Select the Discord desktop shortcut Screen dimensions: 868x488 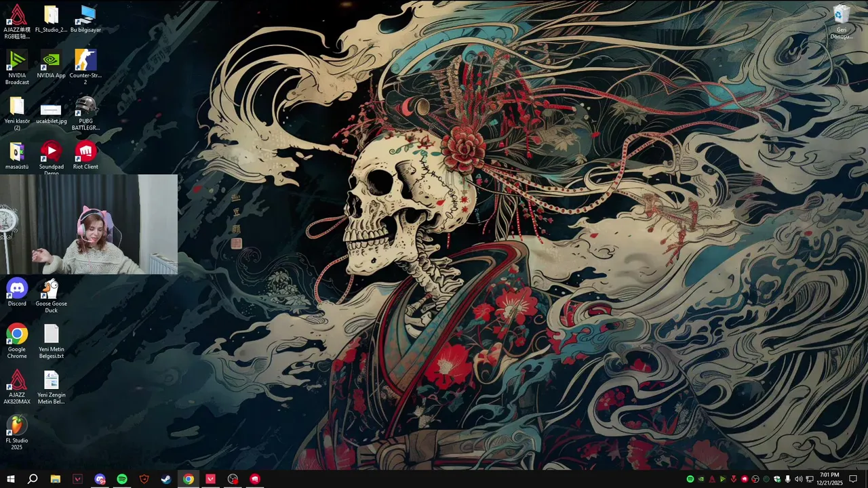point(17,293)
